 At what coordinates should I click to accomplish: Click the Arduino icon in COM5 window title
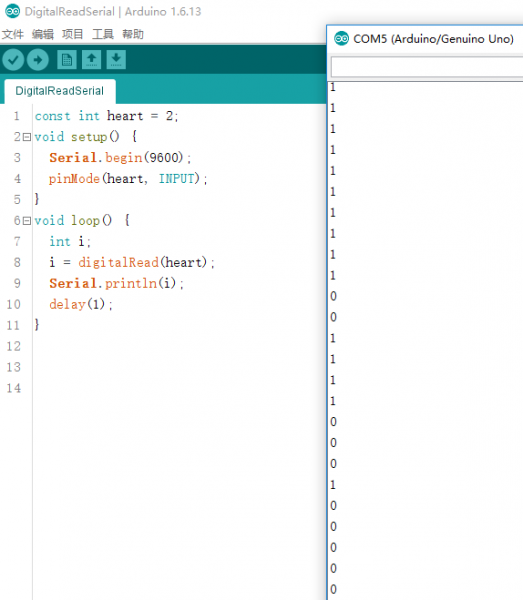(341, 39)
